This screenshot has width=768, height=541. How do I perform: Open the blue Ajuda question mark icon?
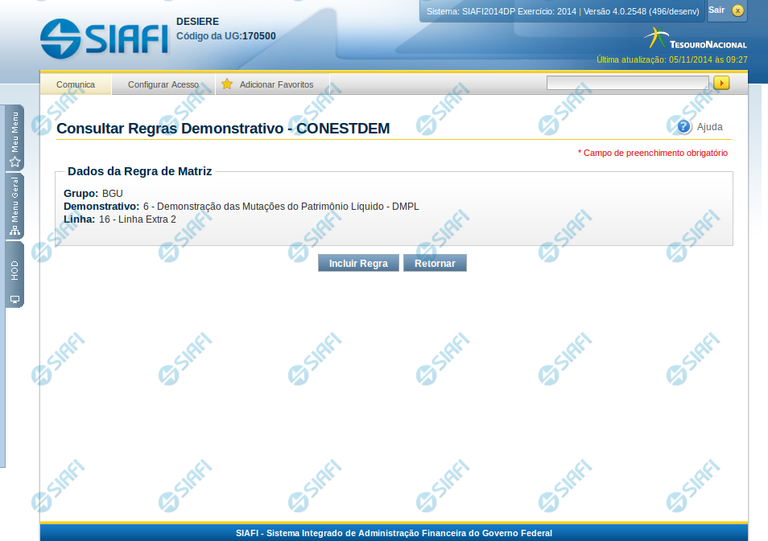(684, 127)
